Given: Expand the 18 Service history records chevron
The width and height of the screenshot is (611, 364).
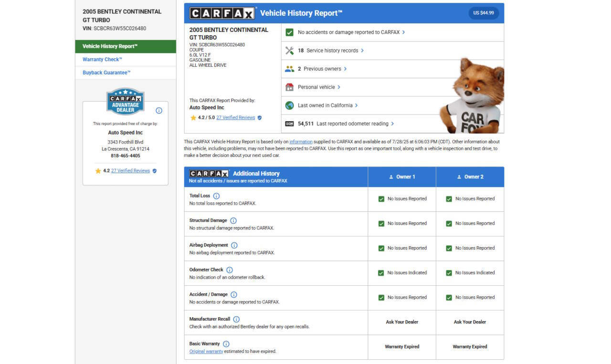Looking at the screenshot, I should coord(362,51).
